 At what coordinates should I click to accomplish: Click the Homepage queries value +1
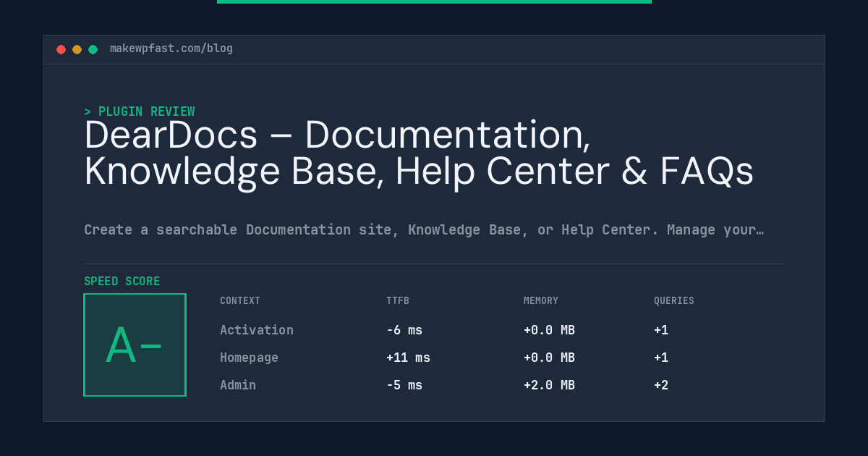[x=661, y=358]
